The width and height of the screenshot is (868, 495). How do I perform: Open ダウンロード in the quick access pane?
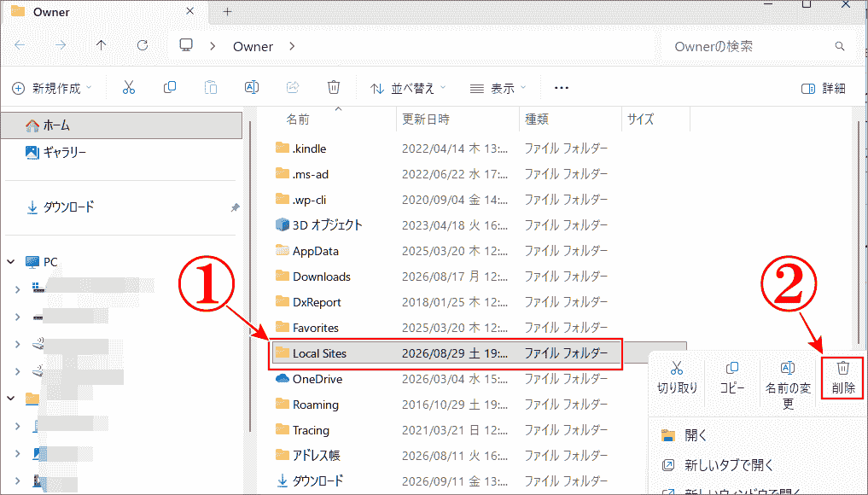[61, 207]
